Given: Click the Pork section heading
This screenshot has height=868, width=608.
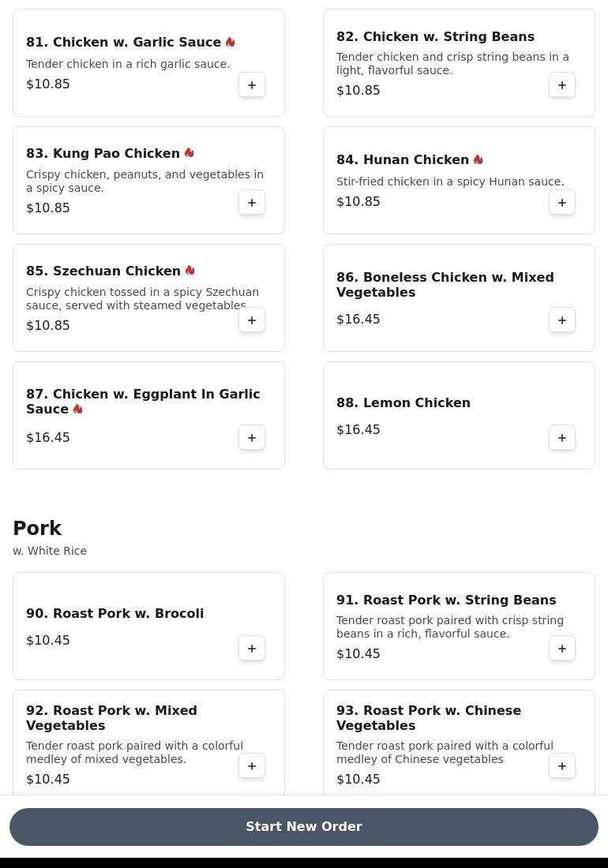Looking at the screenshot, I should click(37, 529).
